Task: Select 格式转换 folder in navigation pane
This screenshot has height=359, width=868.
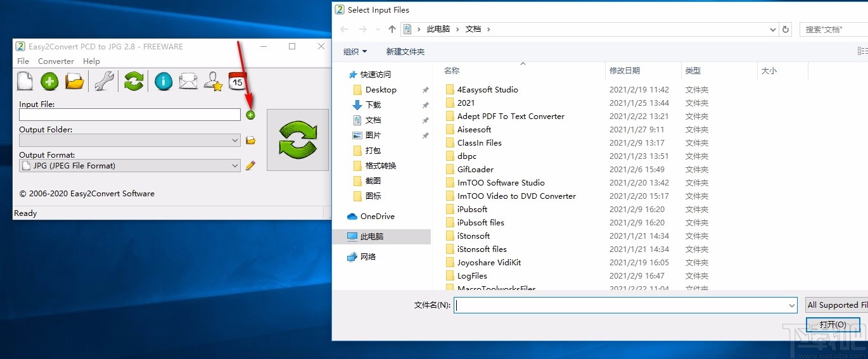Action: pyautogui.click(x=381, y=166)
